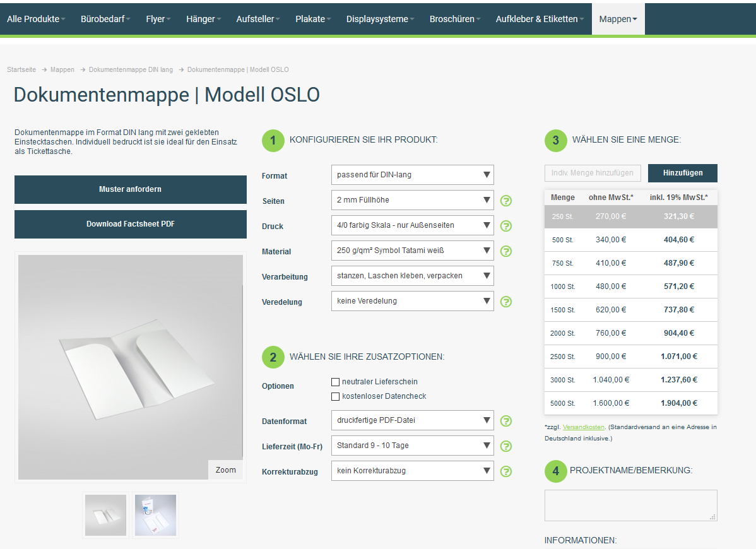Open the Lieferzeit dropdown
Image resolution: width=756 pixels, height=549 pixels.
(412, 446)
